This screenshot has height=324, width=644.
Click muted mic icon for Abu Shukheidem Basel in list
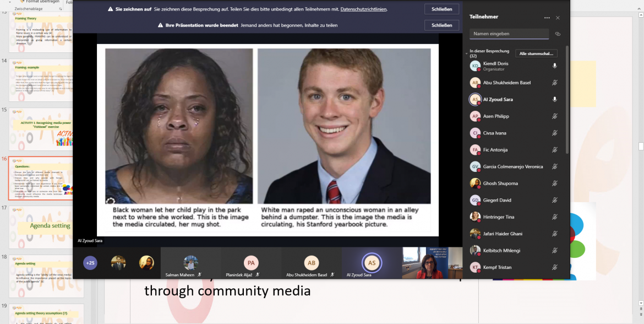tap(555, 83)
